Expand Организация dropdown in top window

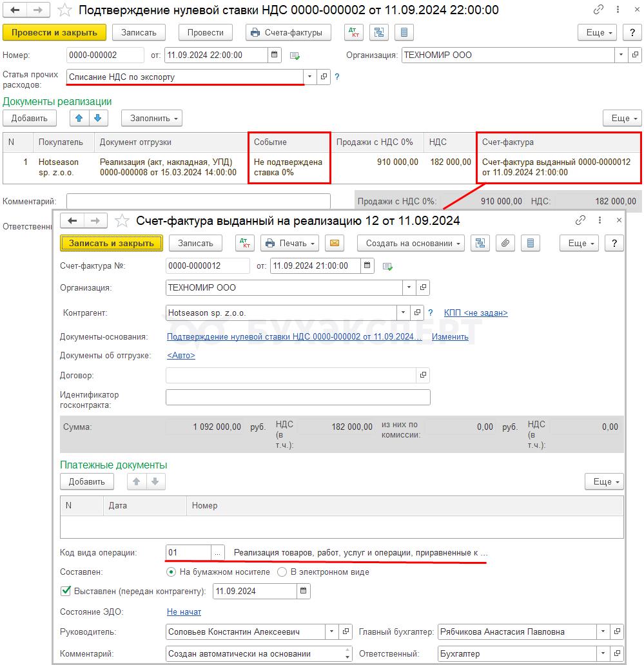pyautogui.click(x=621, y=55)
